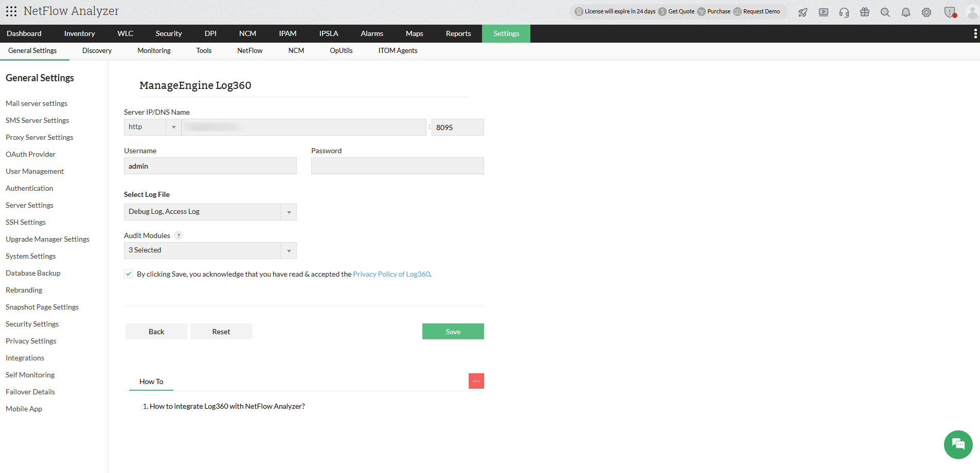Expand the Select Log File dropdown

click(210, 212)
